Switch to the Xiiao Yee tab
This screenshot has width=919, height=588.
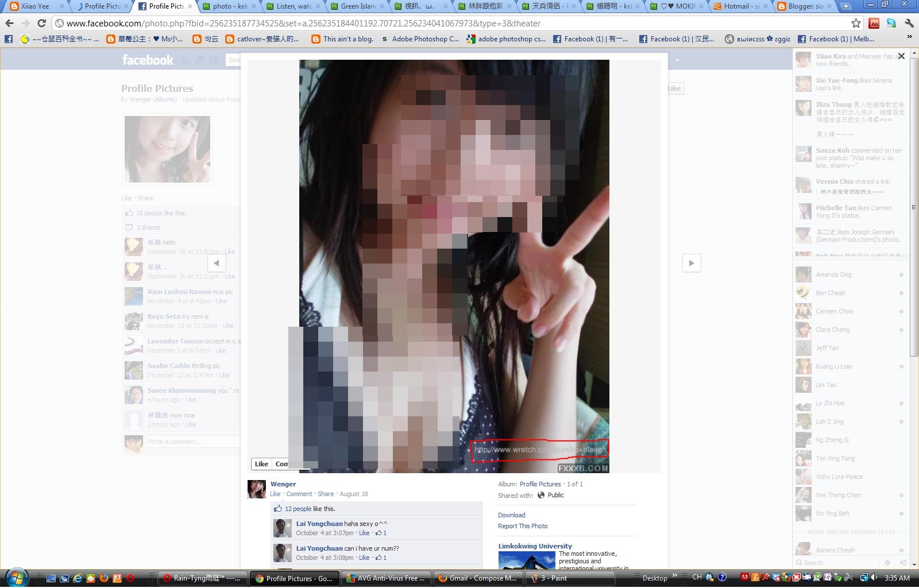[34, 6]
